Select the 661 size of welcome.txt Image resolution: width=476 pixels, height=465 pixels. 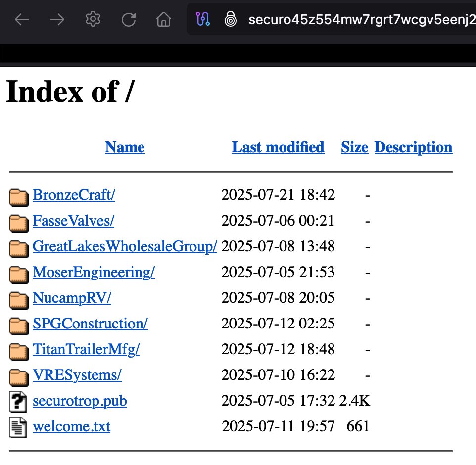click(358, 426)
